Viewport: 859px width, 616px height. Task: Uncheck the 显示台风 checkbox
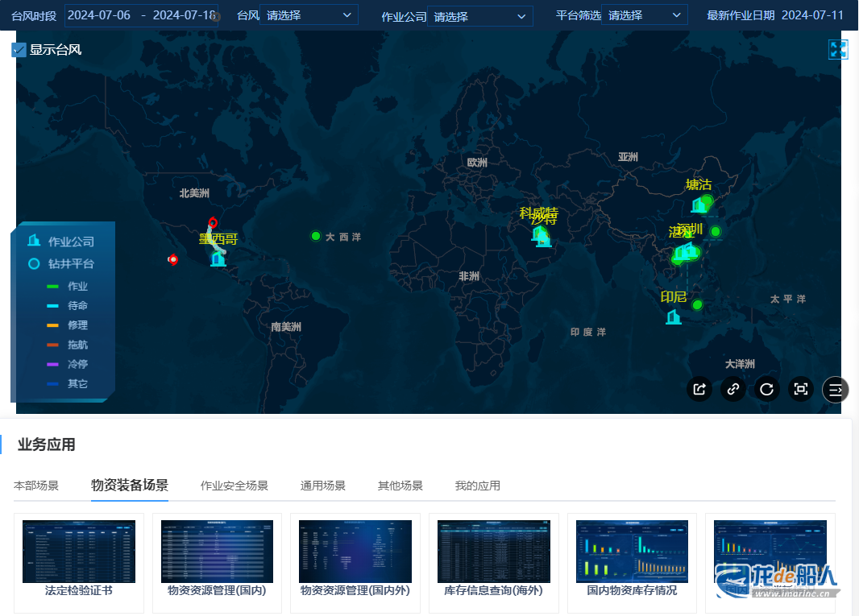(x=19, y=50)
